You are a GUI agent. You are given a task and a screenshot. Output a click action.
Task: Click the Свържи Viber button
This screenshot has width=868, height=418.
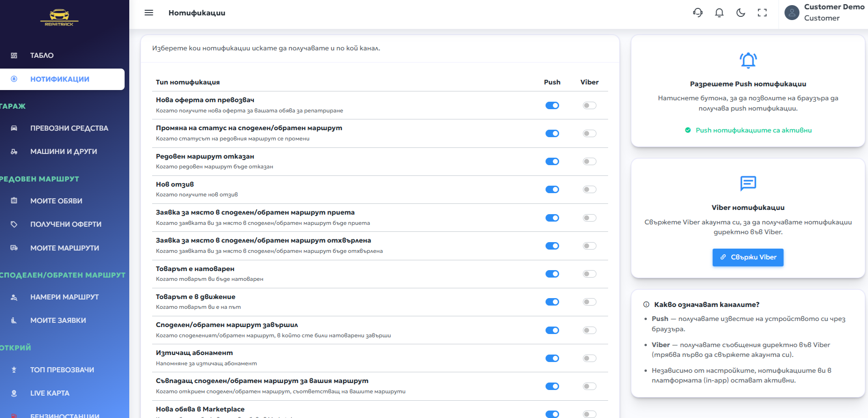(748, 257)
